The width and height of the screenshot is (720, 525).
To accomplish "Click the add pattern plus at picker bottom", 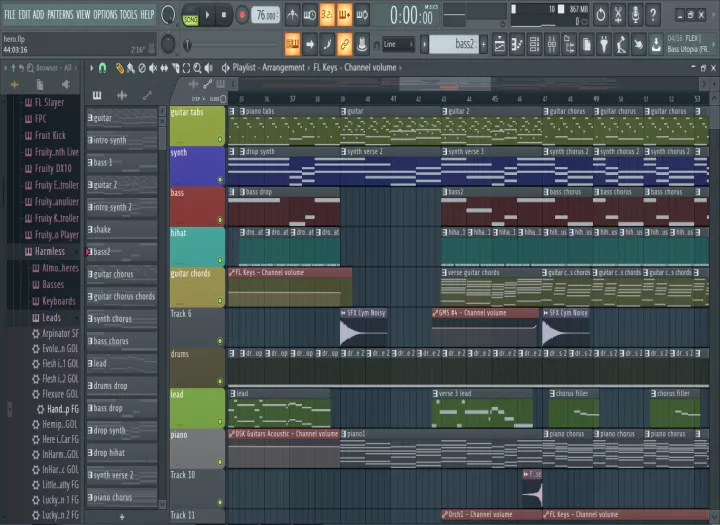I will click(122, 517).
